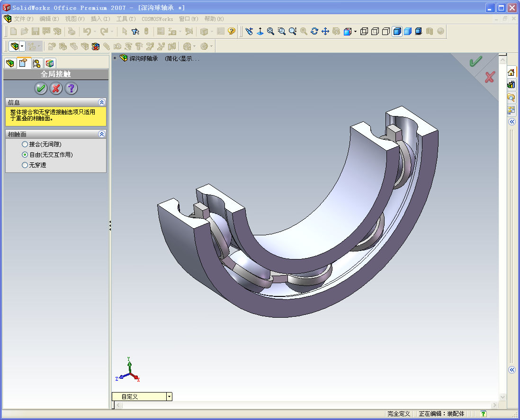Activate the Zoom to Fit tool
Viewport: 520px width, 420px height.
coord(271,31)
